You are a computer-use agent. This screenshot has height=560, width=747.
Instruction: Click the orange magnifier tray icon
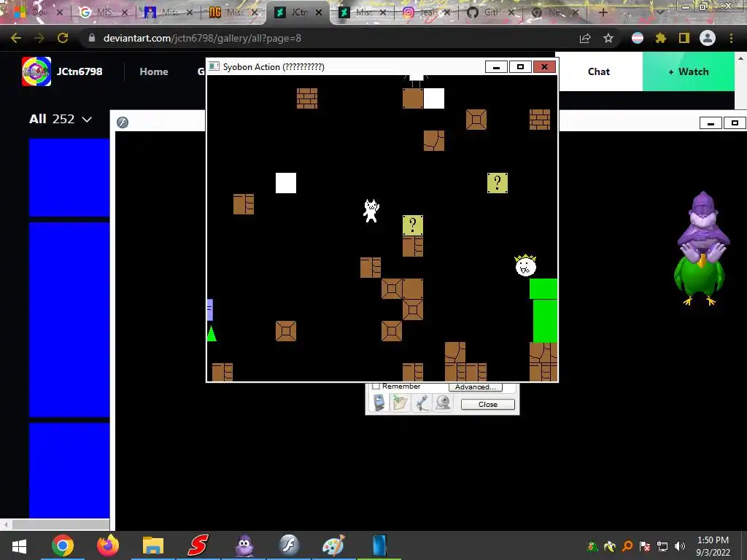coord(627,546)
